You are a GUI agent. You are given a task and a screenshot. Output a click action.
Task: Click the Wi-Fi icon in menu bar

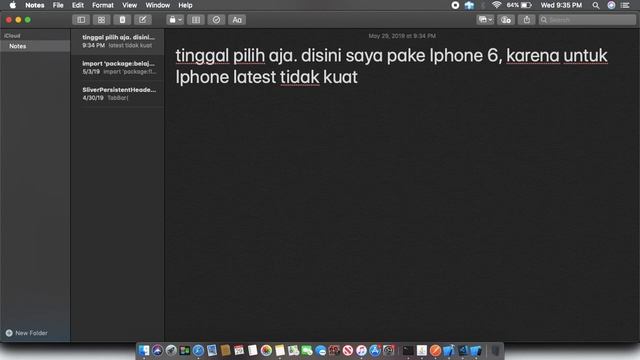496,5
